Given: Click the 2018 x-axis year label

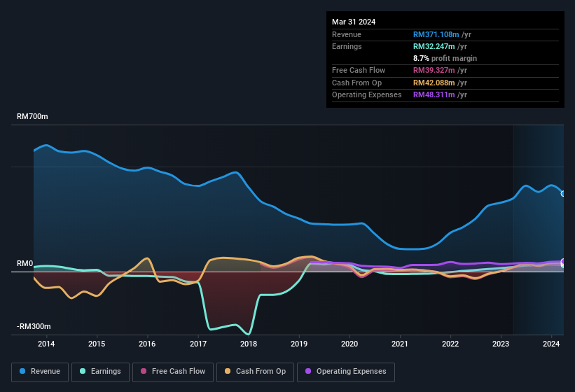Looking at the screenshot, I should [249, 344].
